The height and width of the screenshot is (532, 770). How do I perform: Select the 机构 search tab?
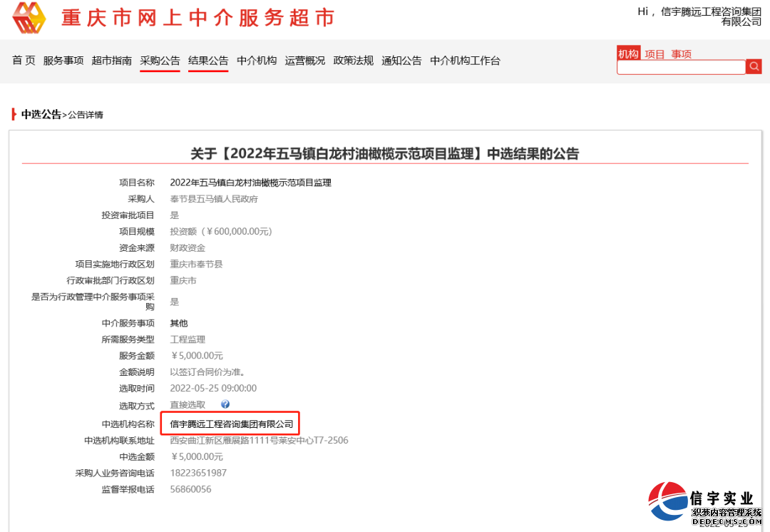point(628,53)
